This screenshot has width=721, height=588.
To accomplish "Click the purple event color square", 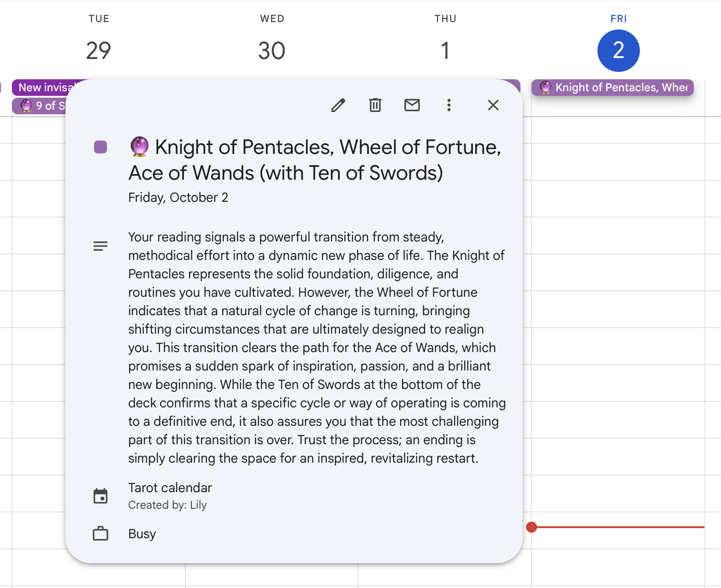I will click(x=100, y=147).
